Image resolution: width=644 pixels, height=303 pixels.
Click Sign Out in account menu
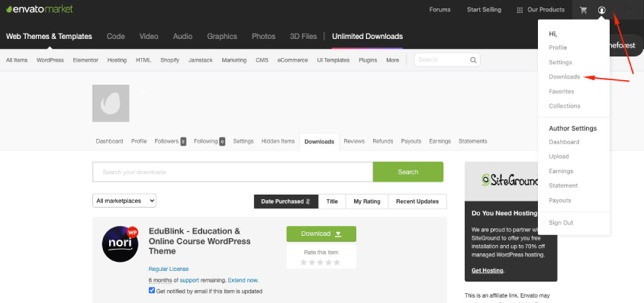(561, 223)
